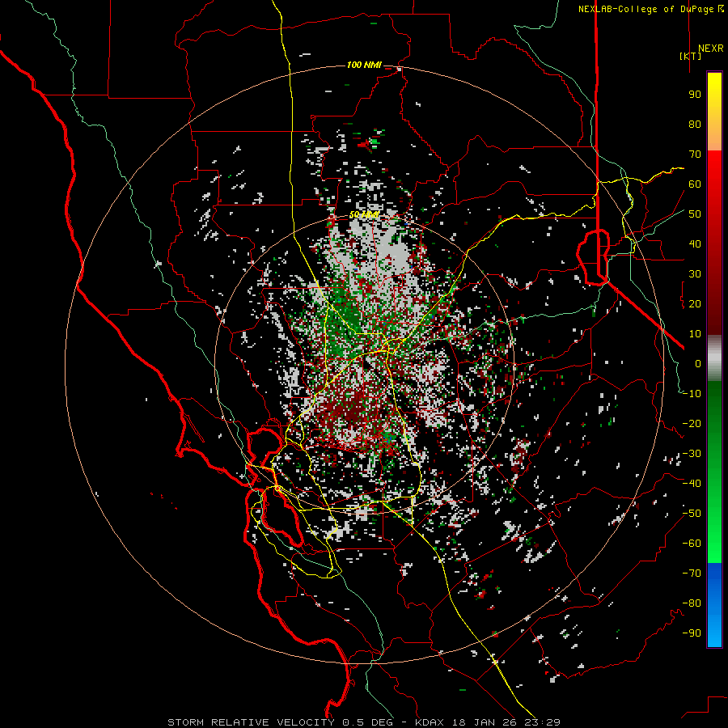Click the -60 value on the velocity scale

click(x=692, y=544)
